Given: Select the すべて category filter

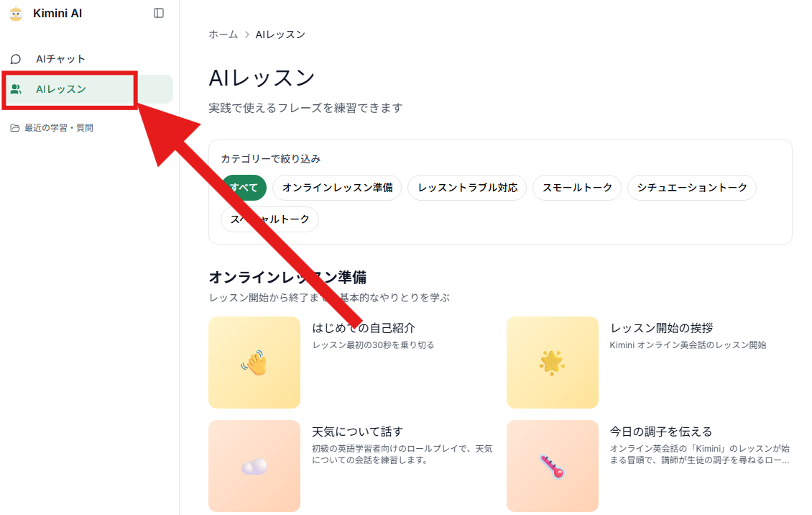Looking at the screenshot, I should (x=244, y=188).
